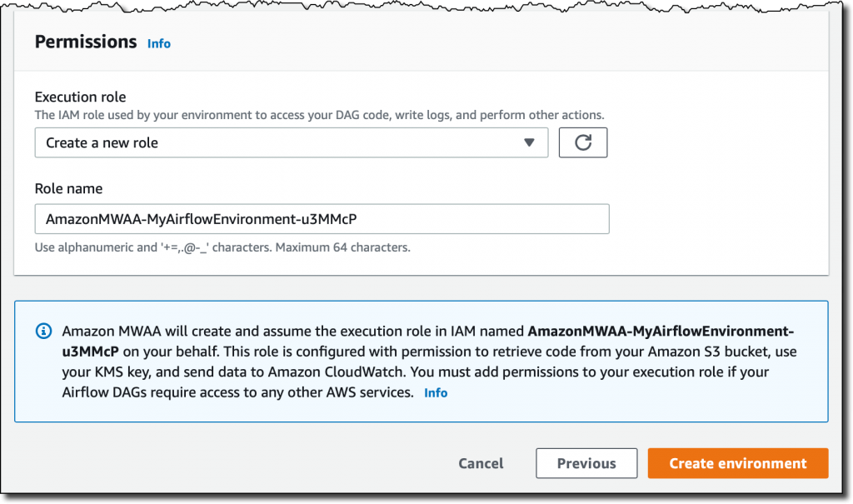Click bold 'AmazonMWAA-MyAirflowEnvironment-' text in the notice
Viewport: 853px width, 504px height.
click(x=661, y=331)
